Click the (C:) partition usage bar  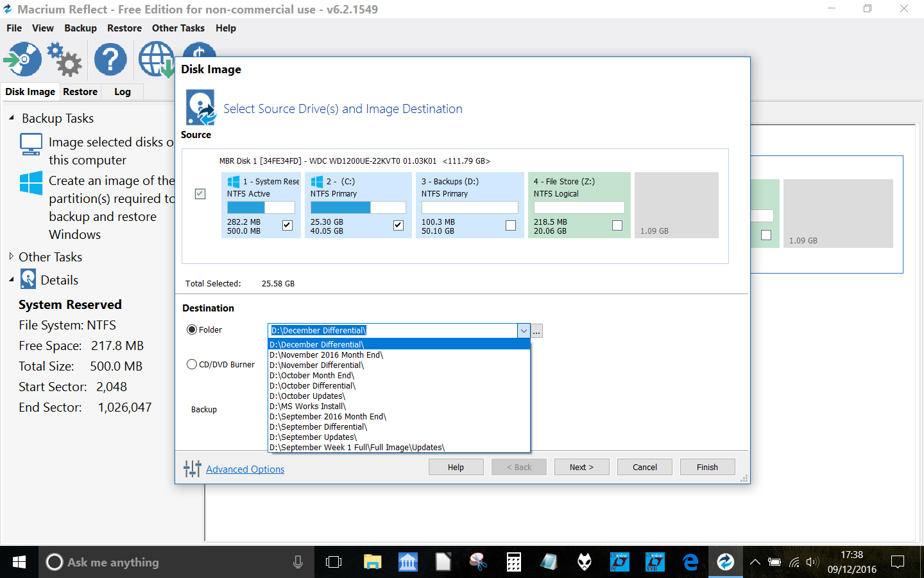358,207
